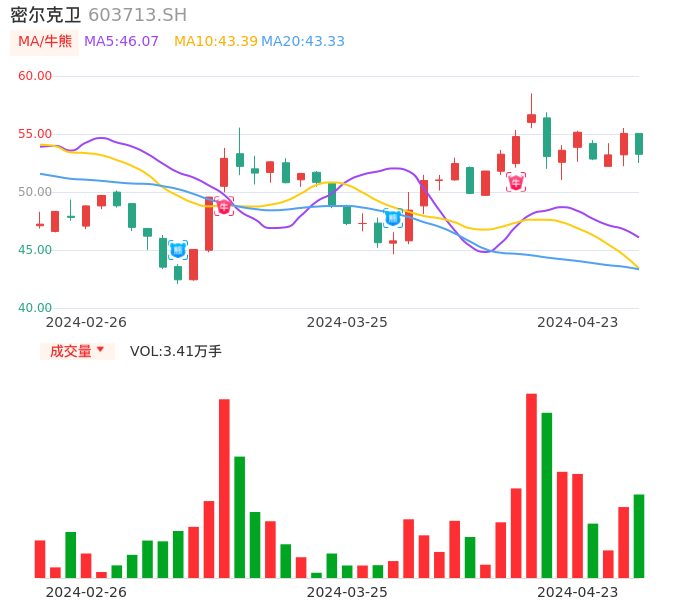
Task: Click the 60.00 price axis label
Action: point(35,76)
